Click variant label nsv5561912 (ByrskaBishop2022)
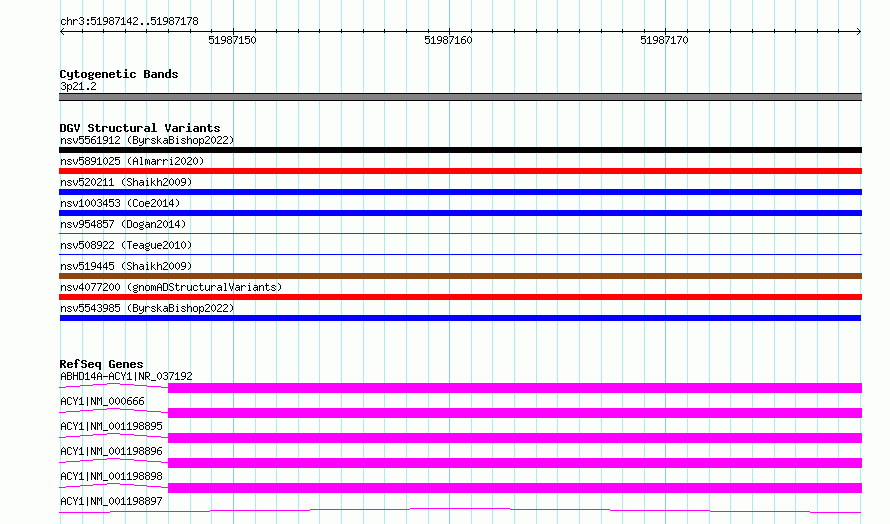Image resolution: width=890 pixels, height=524 pixels. point(147,140)
